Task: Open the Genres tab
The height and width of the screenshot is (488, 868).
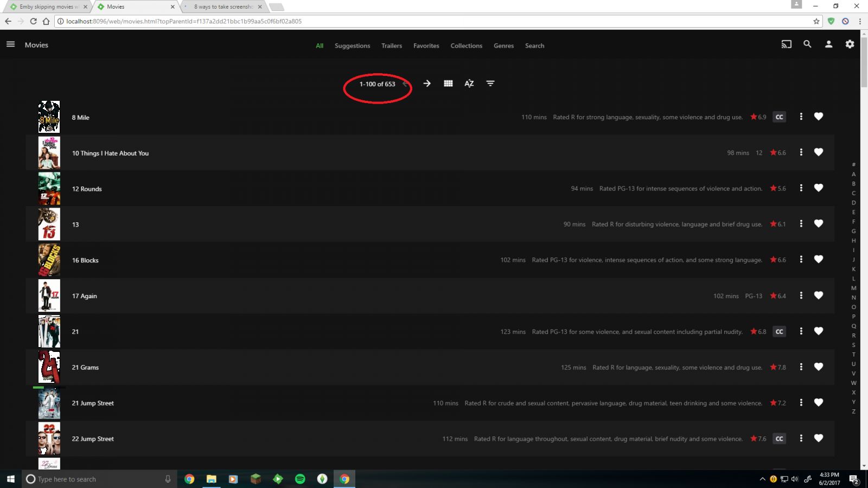Action: (x=503, y=46)
